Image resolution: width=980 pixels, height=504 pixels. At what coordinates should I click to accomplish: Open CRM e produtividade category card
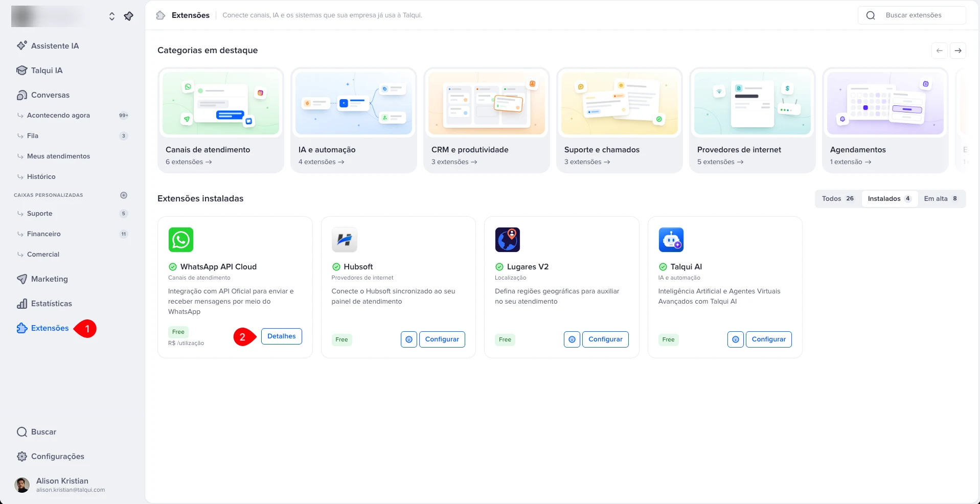point(487,121)
